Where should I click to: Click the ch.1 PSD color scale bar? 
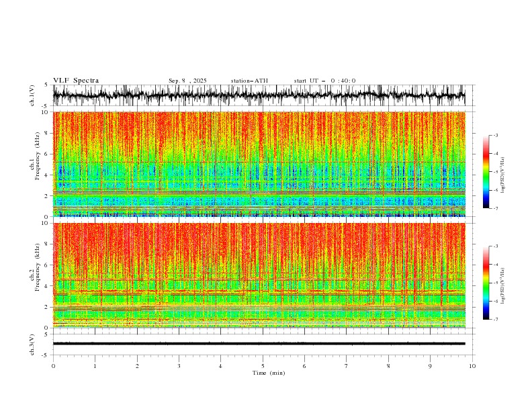click(486, 172)
